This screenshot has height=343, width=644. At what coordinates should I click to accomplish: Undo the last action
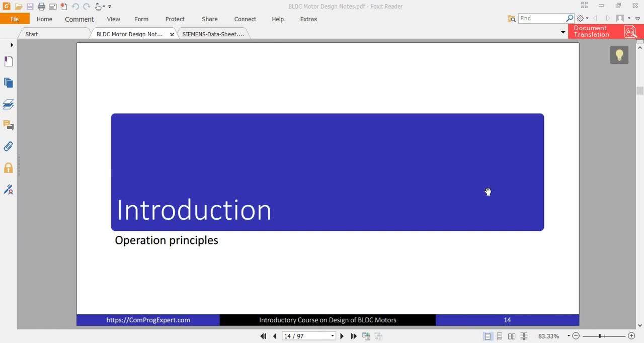click(75, 7)
